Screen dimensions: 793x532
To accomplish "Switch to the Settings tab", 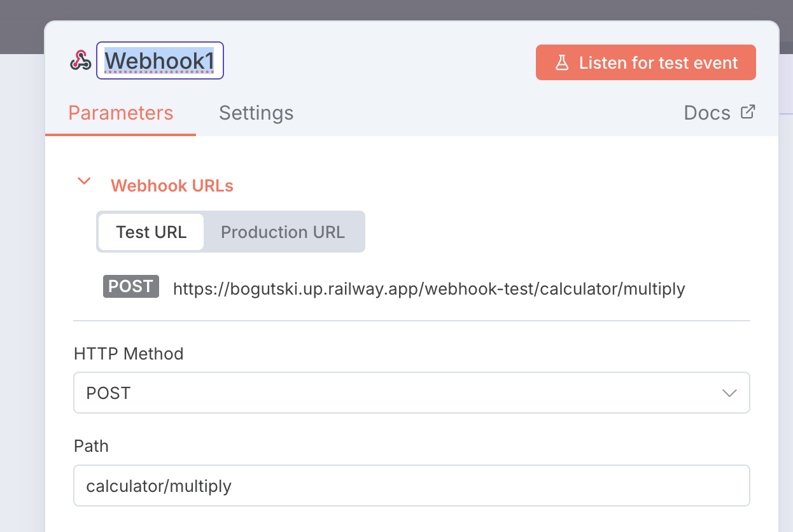I will click(x=256, y=113).
